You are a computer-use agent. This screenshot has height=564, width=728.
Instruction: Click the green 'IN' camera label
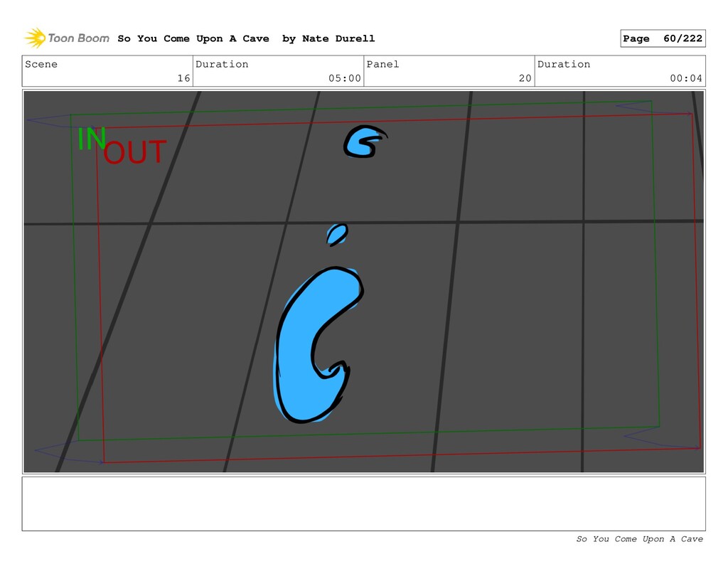point(91,139)
